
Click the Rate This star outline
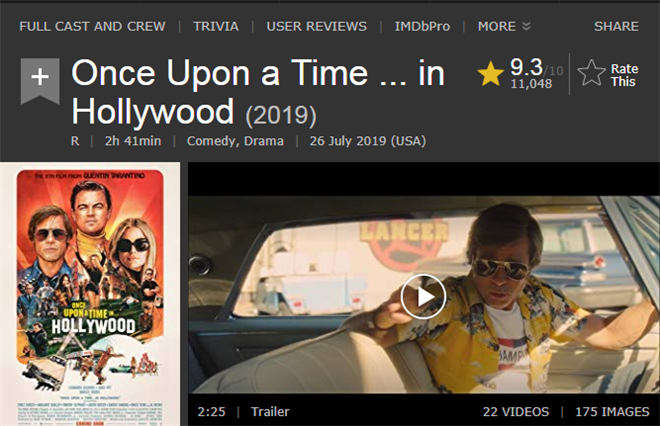[592, 73]
